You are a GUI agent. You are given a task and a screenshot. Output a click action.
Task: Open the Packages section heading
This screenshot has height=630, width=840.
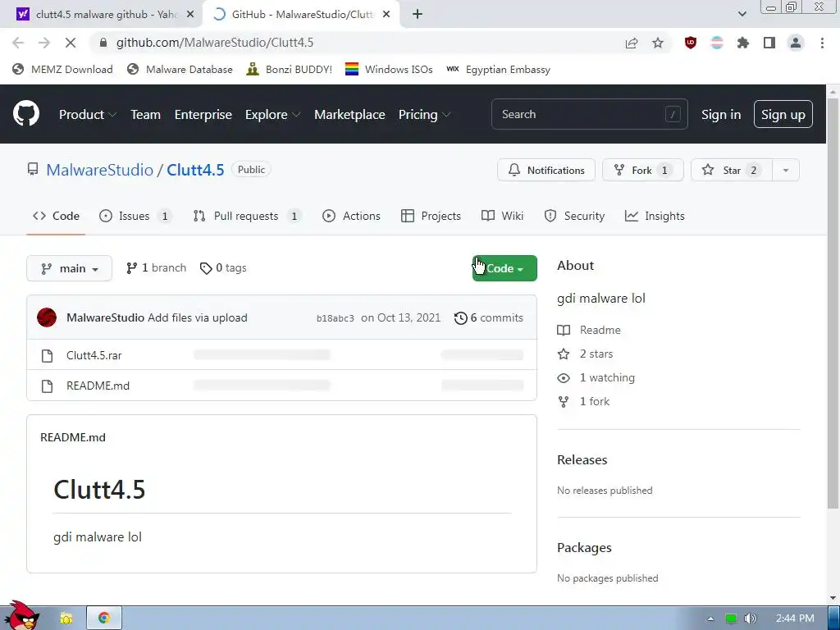tap(584, 548)
